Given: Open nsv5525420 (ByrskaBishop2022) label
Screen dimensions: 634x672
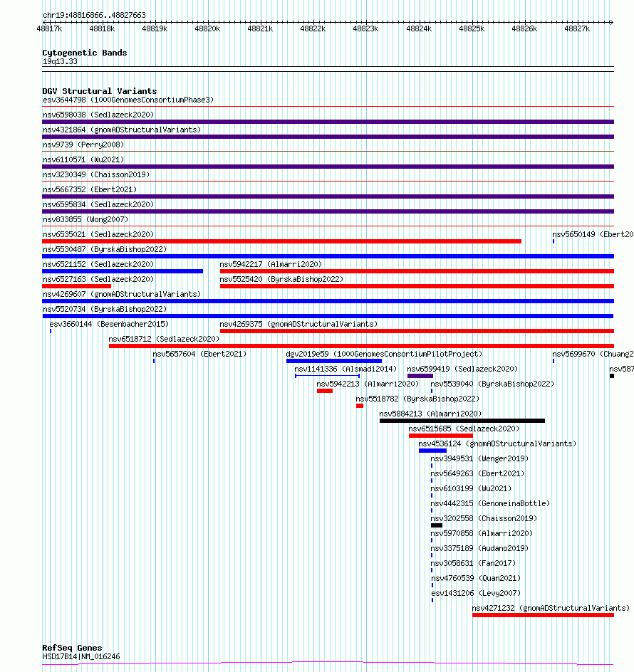Looking at the screenshot, I should (281, 280).
